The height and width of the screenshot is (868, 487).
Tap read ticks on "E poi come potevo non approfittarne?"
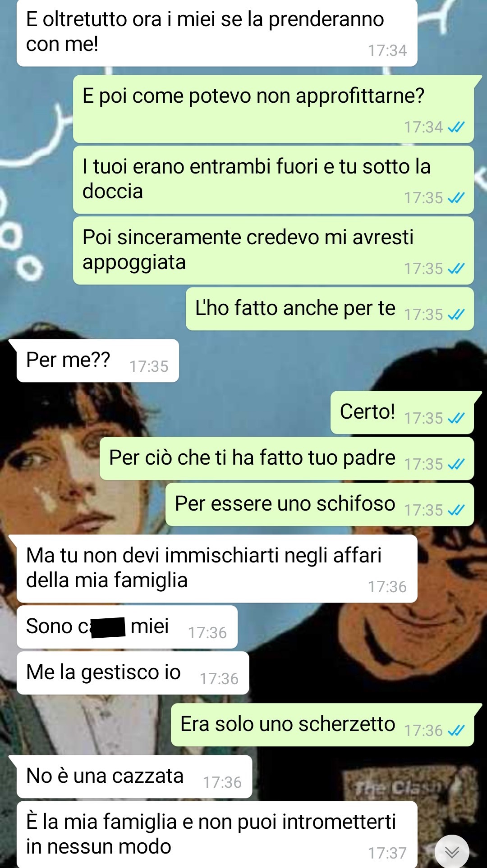pos(456,127)
